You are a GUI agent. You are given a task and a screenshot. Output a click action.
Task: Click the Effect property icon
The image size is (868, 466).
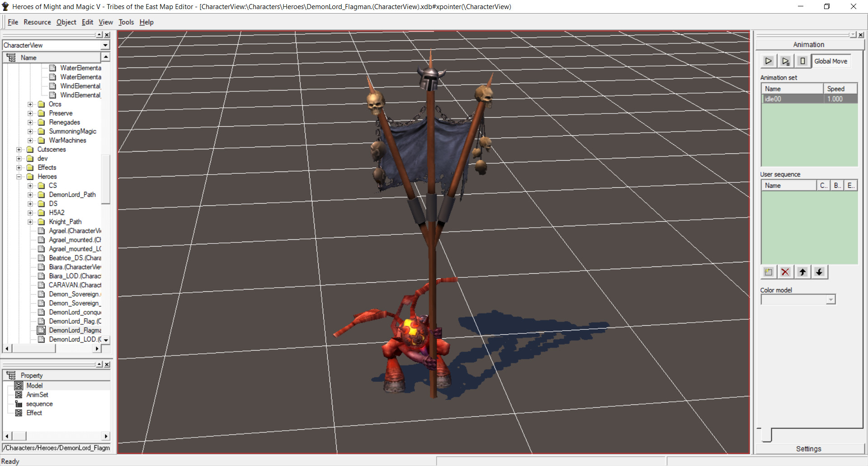click(x=19, y=413)
